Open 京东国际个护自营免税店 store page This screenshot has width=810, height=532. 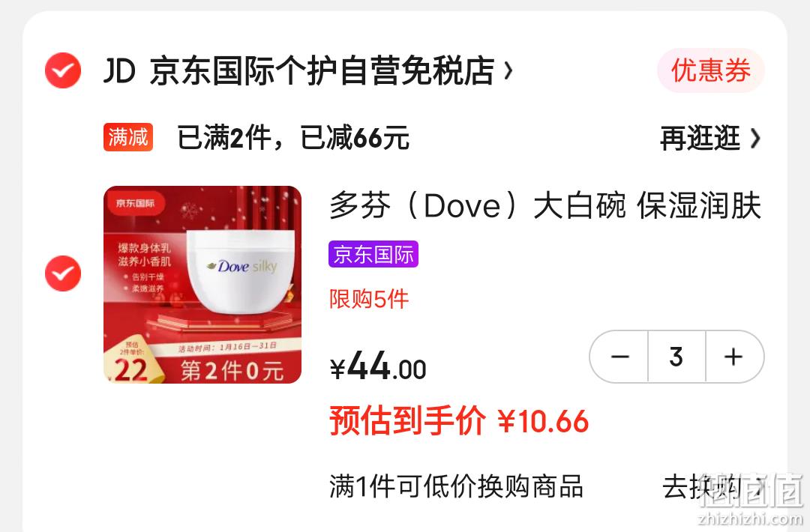coord(322,70)
